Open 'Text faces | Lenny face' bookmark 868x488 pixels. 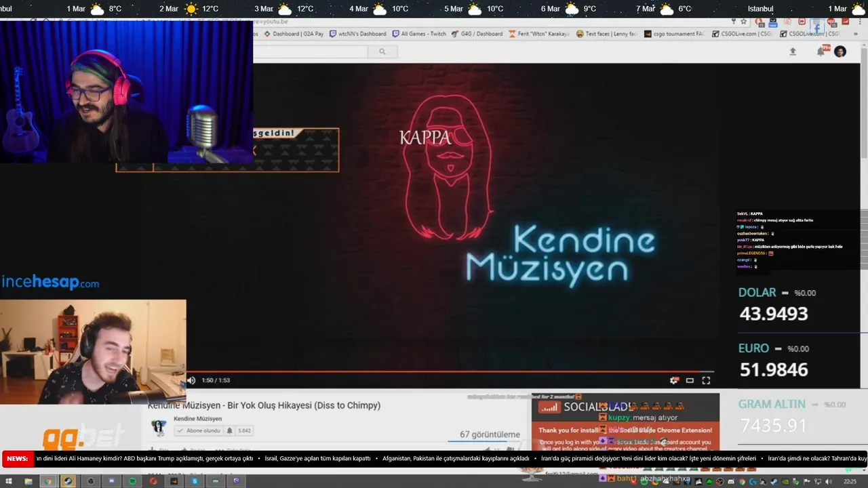[607, 34]
